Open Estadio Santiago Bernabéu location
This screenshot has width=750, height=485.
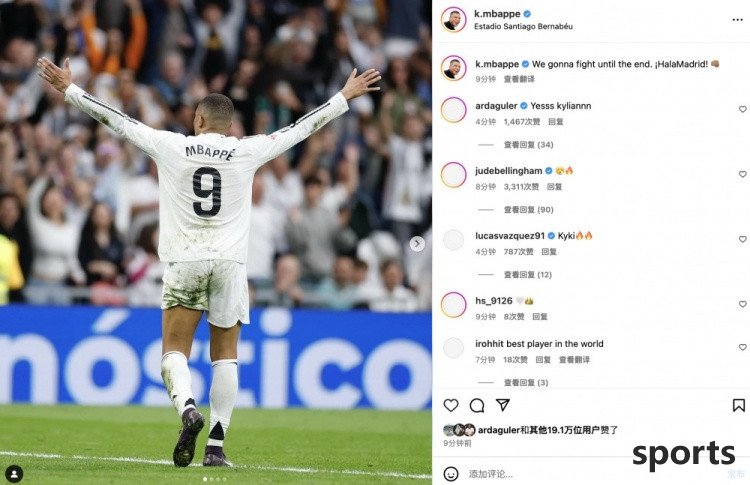click(523, 26)
